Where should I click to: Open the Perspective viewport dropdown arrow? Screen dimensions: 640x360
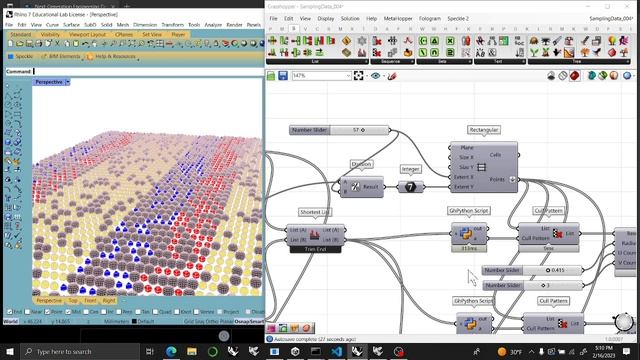[67, 82]
